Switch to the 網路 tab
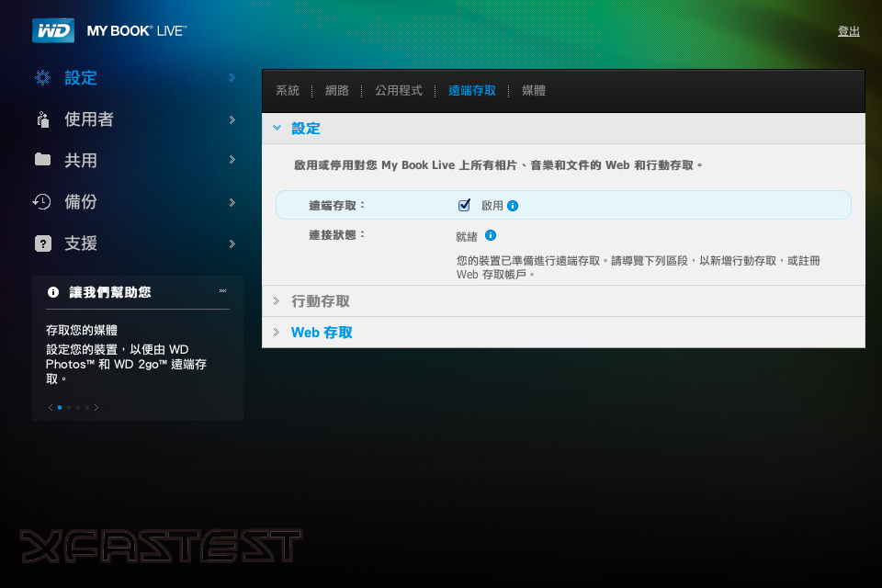Screen dimensions: 882x588 [337, 91]
